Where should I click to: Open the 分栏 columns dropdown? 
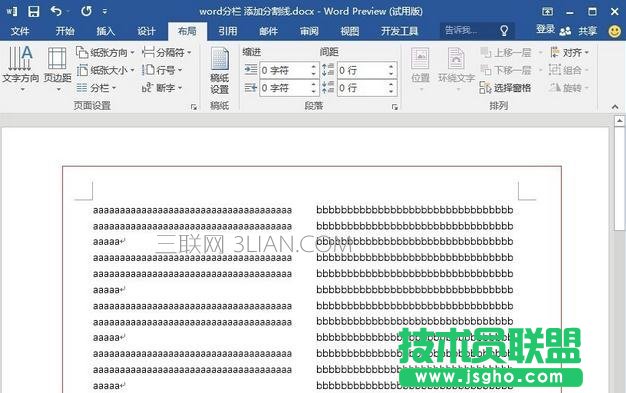(x=96, y=88)
